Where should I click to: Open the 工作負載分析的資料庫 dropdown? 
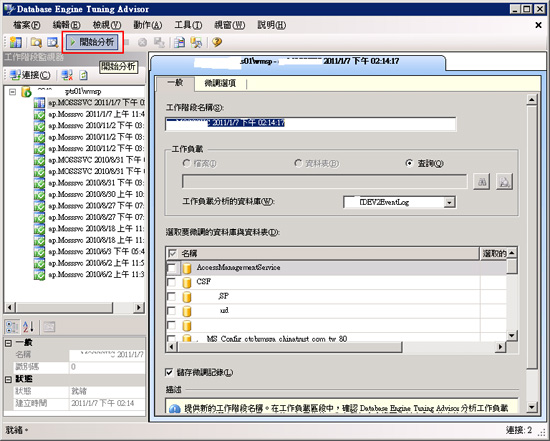click(449, 202)
